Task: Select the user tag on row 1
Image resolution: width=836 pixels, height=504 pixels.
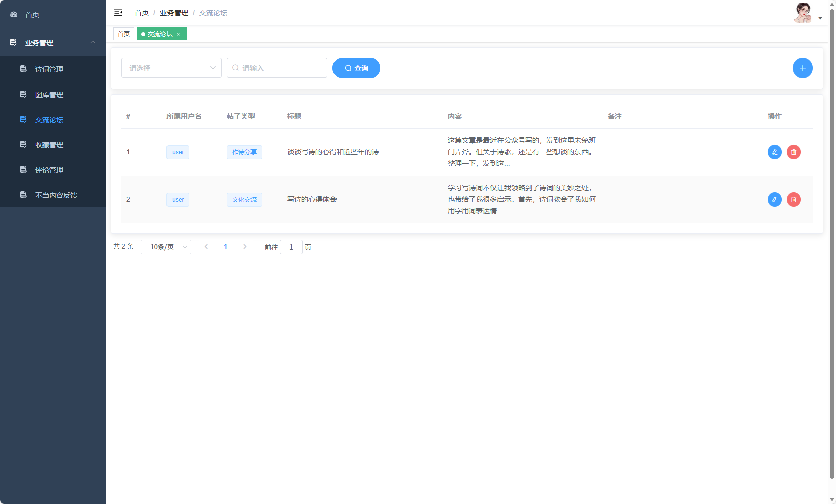Action: (177, 152)
